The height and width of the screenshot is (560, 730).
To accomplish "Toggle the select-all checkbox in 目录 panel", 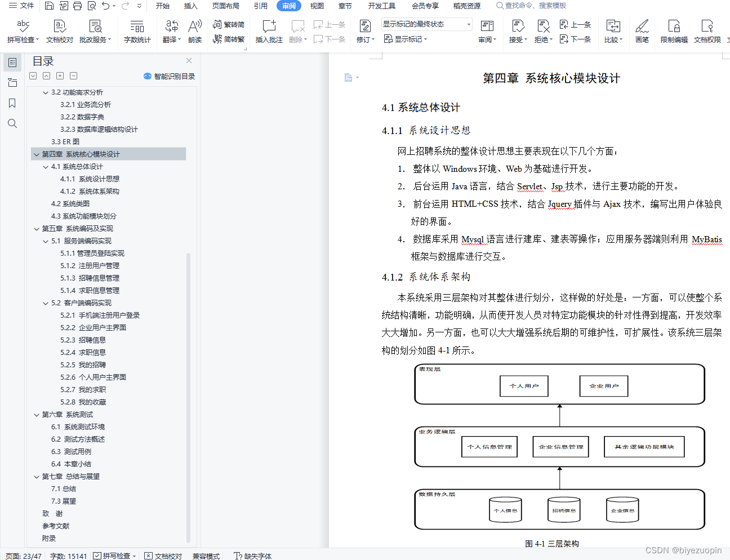I will [33, 75].
